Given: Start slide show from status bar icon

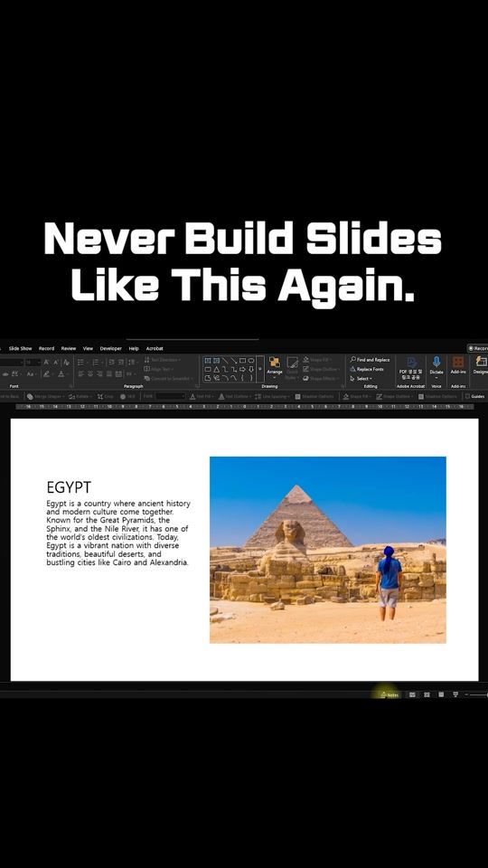Looking at the screenshot, I should coord(455,694).
